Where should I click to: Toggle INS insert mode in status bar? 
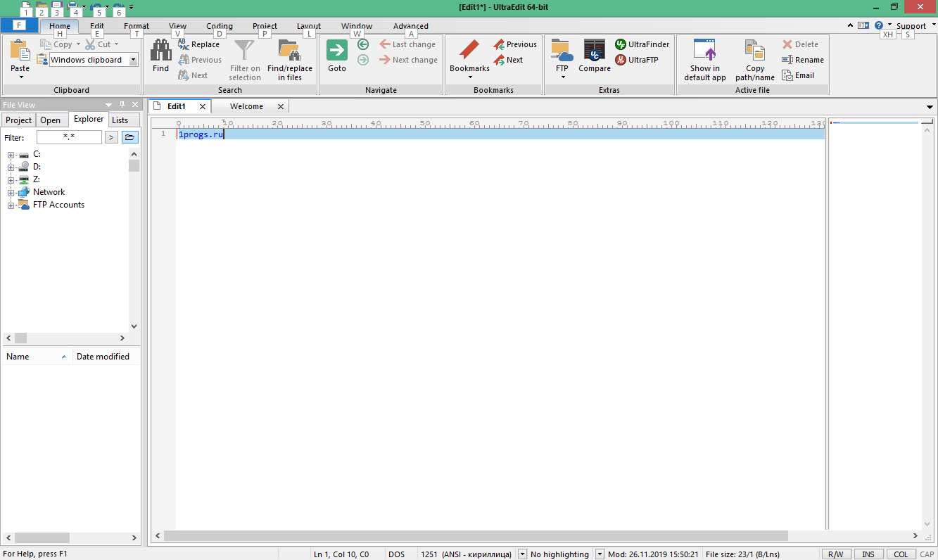click(x=868, y=554)
